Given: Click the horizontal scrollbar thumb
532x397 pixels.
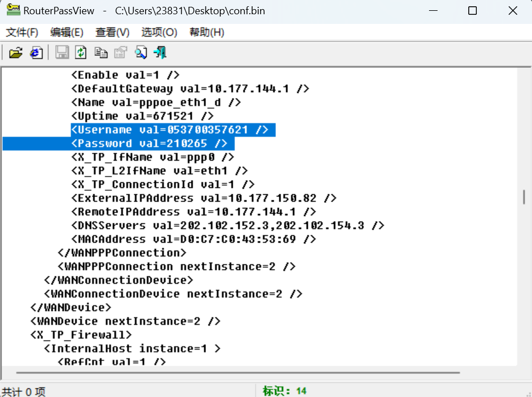Looking at the screenshot, I should click(x=238, y=373).
